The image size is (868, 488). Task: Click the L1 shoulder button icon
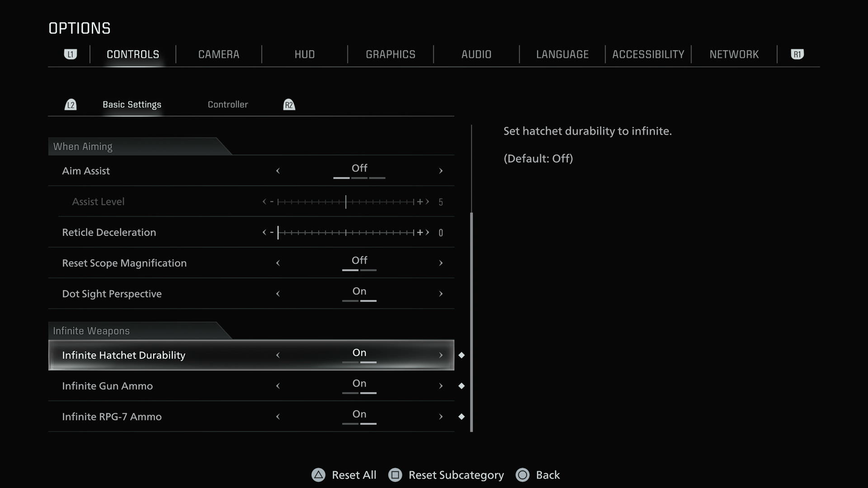[70, 54]
